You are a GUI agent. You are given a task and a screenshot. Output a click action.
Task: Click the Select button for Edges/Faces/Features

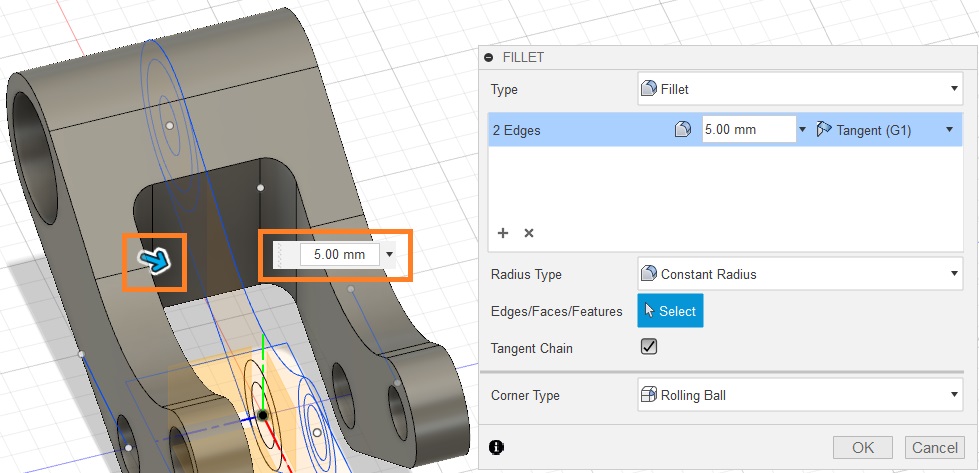pyautogui.click(x=670, y=311)
